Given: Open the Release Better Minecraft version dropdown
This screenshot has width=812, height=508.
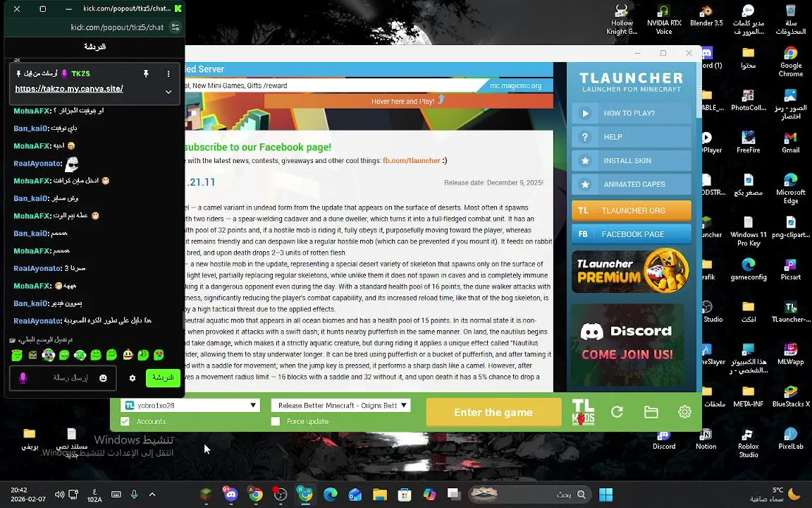Looking at the screenshot, I should [340, 406].
